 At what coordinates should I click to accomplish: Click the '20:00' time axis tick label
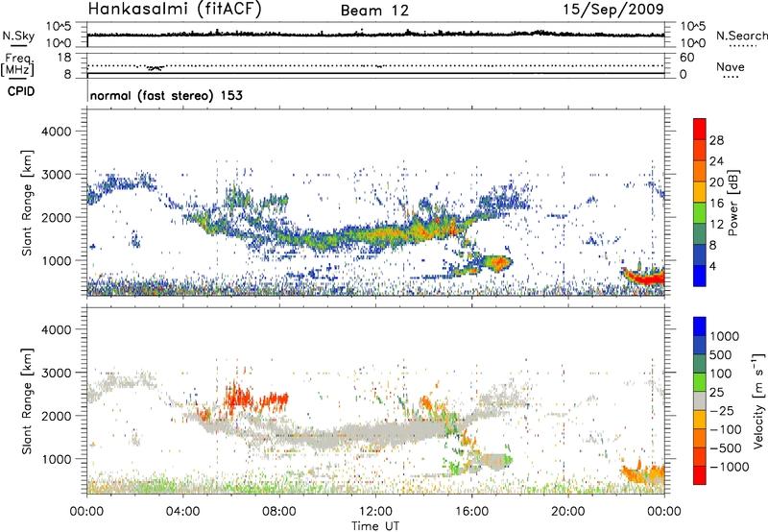click(x=567, y=512)
